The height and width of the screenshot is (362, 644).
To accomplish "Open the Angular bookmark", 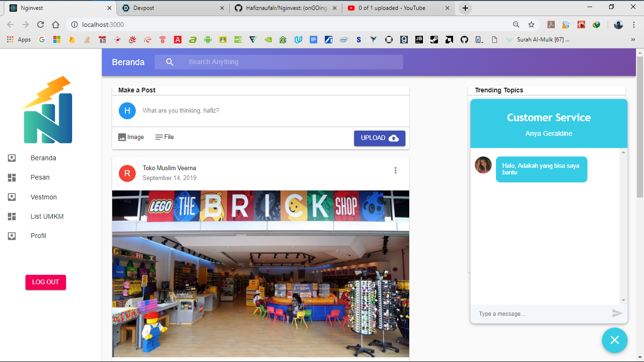I will (178, 40).
